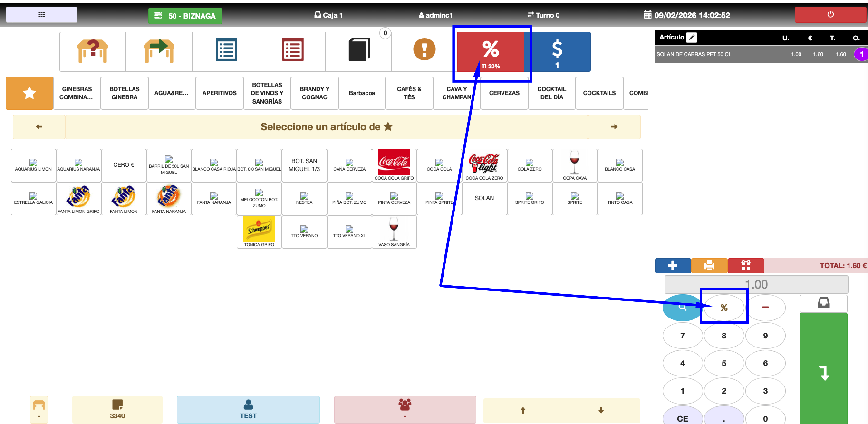Click the scroll down arrow in bottom bar
Image resolution: width=868 pixels, height=424 pixels.
click(x=601, y=410)
